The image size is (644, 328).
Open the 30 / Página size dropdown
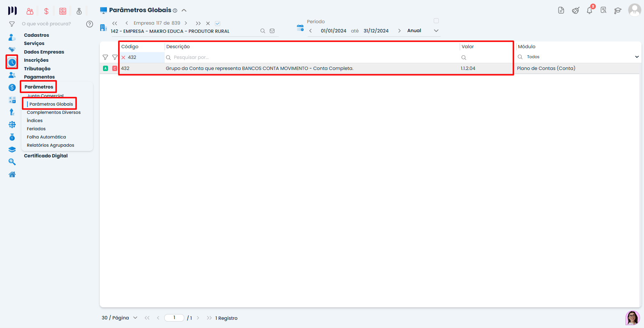pyautogui.click(x=119, y=318)
